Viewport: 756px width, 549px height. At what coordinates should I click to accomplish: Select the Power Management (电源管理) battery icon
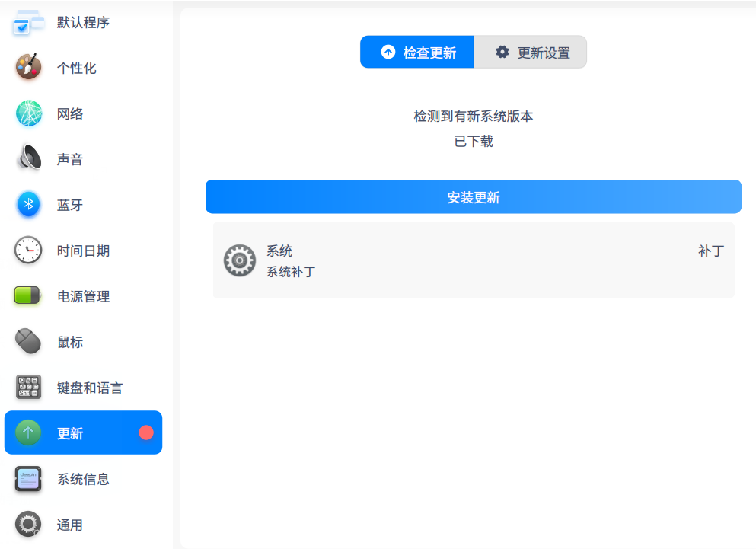click(x=29, y=296)
